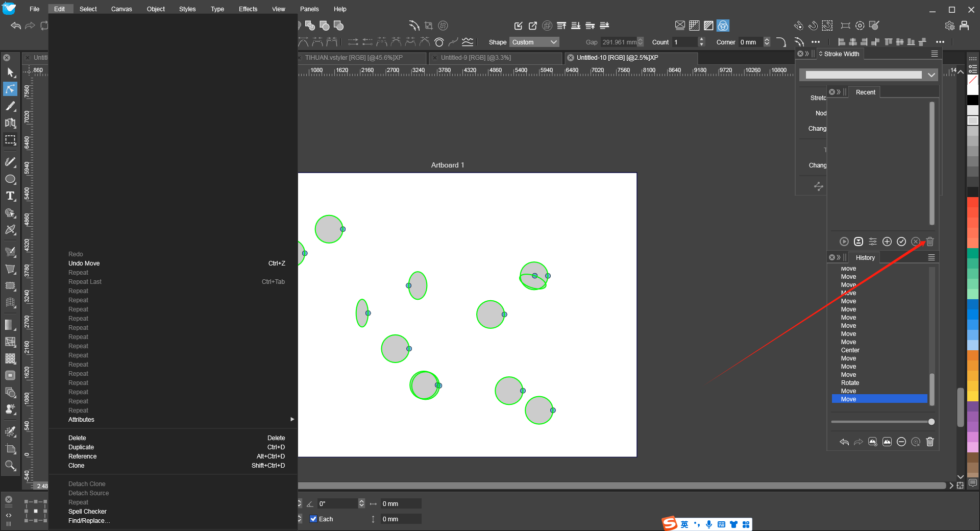Select the Text tool in toolbox
This screenshot has width=980, height=531.
point(10,196)
